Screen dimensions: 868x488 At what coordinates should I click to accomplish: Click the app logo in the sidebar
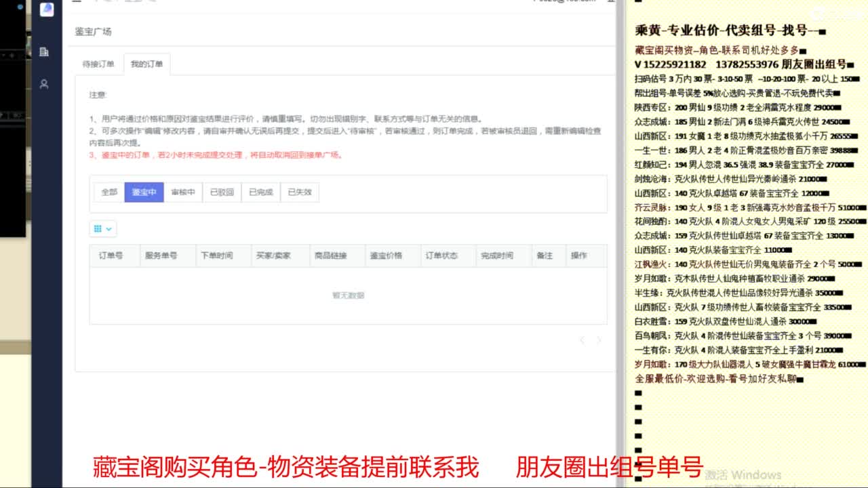point(47,9)
